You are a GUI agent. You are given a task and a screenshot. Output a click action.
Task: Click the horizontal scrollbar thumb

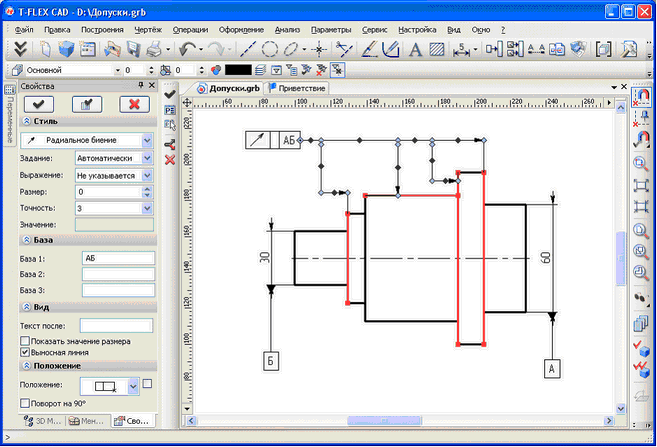click(385, 420)
